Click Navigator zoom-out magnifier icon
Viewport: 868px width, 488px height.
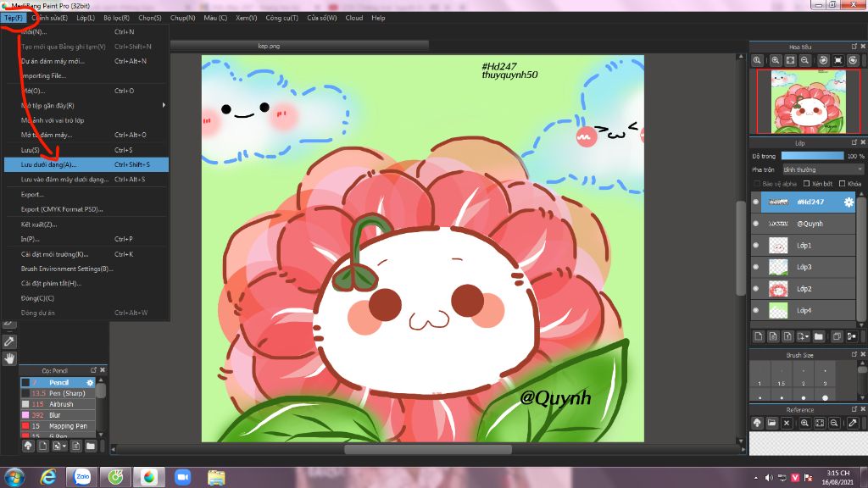point(805,60)
